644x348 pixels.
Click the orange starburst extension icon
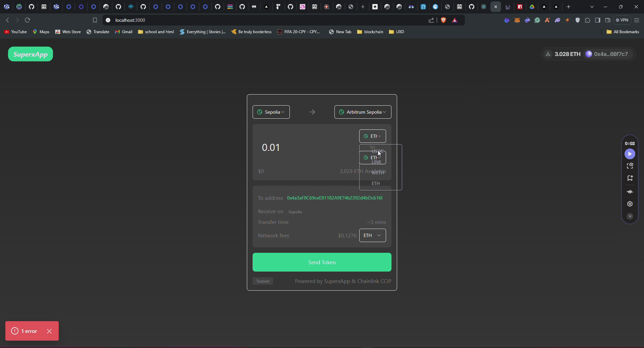568,20
